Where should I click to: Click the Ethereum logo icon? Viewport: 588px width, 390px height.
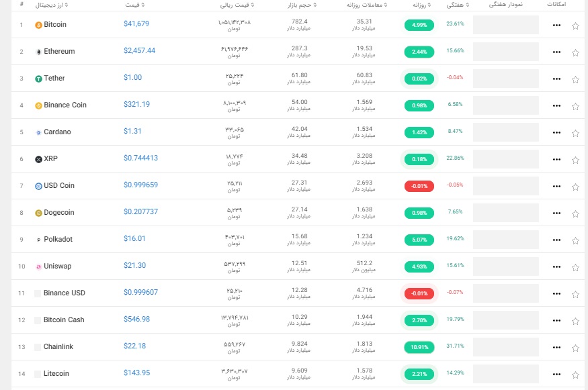pyautogui.click(x=38, y=52)
